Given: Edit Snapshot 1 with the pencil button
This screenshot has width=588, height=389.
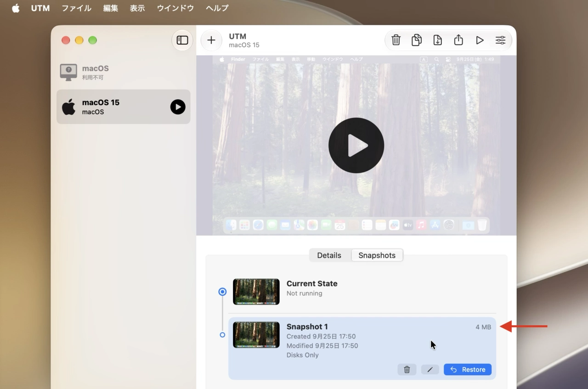Looking at the screenshot, I should click(x=430, y=369).
